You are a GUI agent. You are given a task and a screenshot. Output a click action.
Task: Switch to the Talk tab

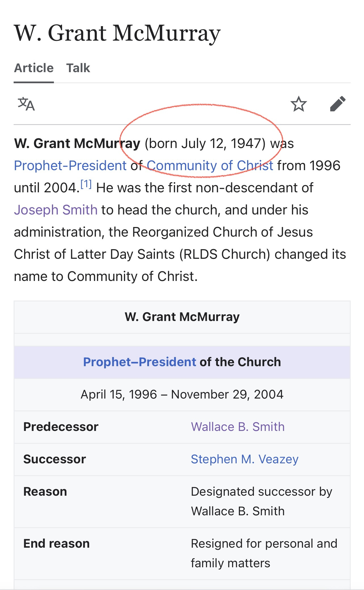pyautogui.click(x=78, y=68)
